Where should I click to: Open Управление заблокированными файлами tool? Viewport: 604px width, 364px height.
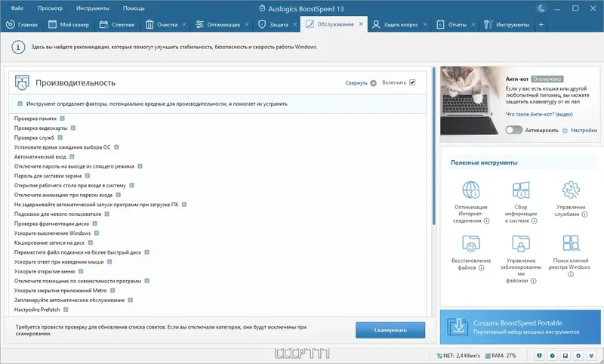[521, 259]
